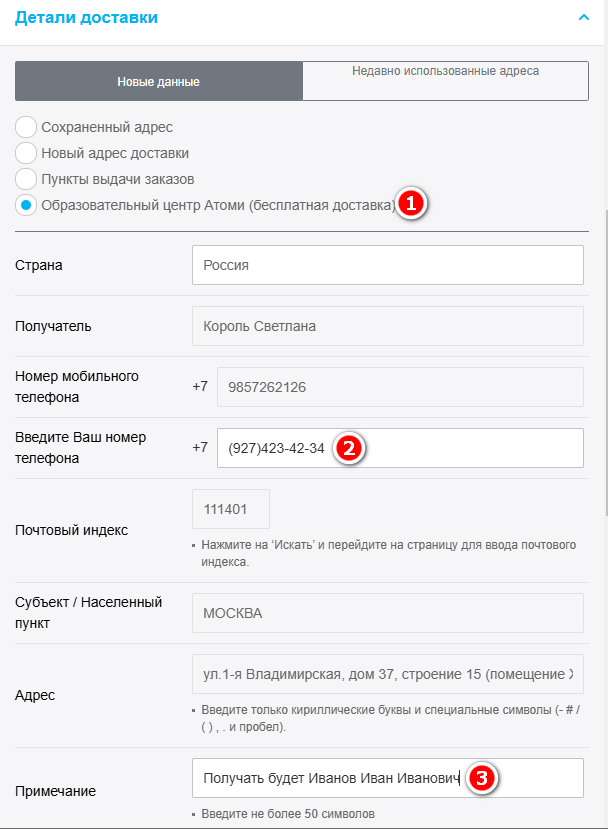The width and height of the screenshot is (608, 829).
Task: Click the Почтовый индекс field 111401
Action: [x=231, y=509]
